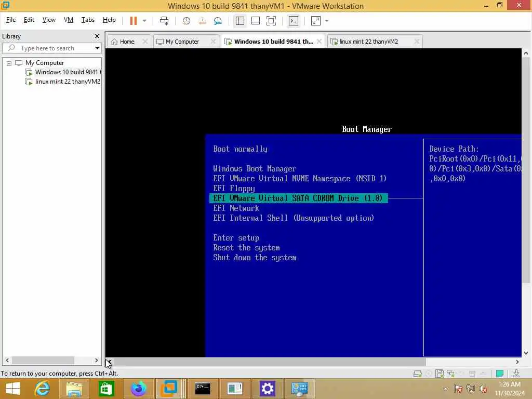Open Internet Explorer from the taskbar
532x399 pixels.
[x=43, y=389]
